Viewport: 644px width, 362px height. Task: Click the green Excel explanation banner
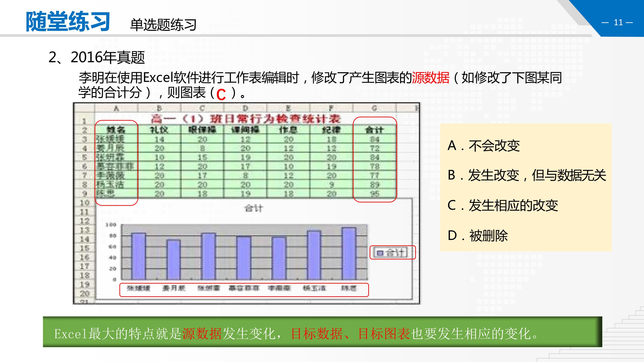322,332
